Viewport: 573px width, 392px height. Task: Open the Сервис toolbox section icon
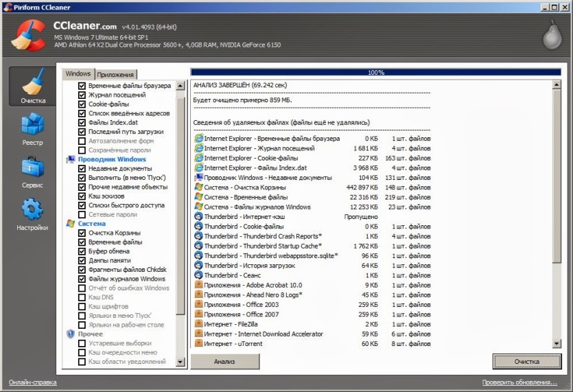[x=32, y=167]
